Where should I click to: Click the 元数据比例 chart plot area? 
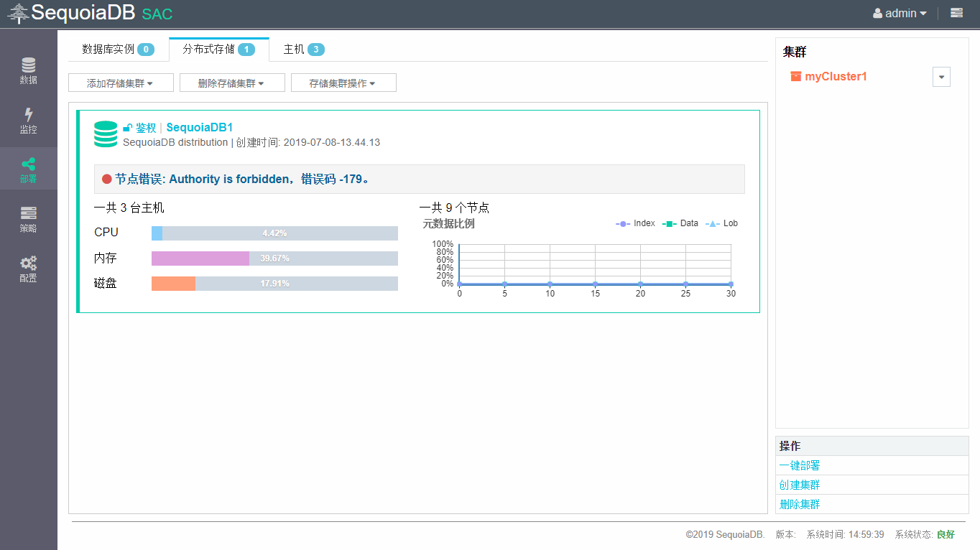point(595,264)
